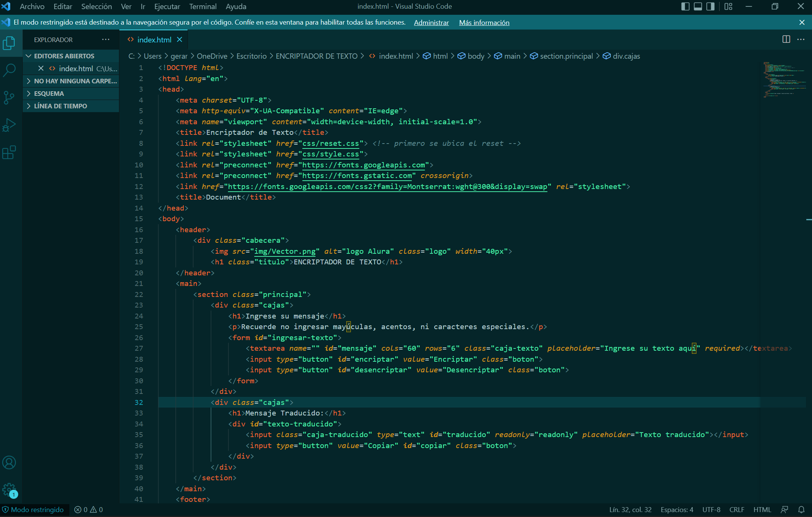812x517 pixels.
Task: Follow img/Vector.png link in code
Action: [x=285, y=251]
